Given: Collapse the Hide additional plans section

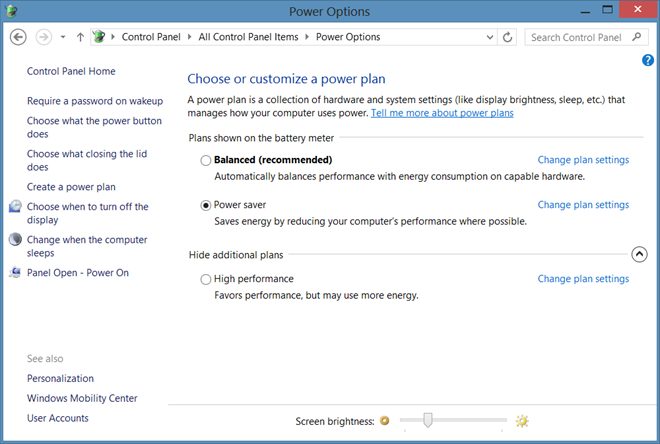Looking at the screenshot, I should point(640,254).
